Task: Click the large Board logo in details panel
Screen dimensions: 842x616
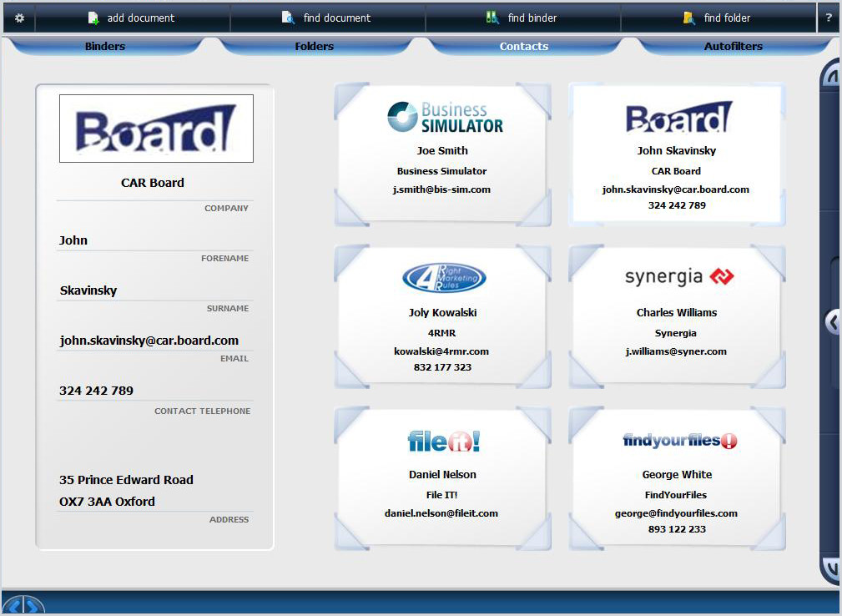Action: pyautogui.click(x=156, y=129)
